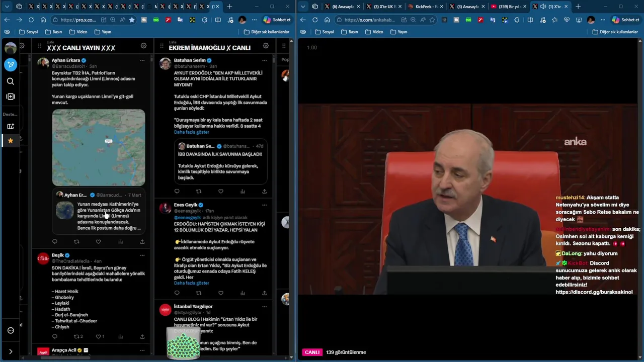Like the Beşik post with 1 like
This screenshot has height=362, width=644.
pyautogui.click(x=100, y=336)
